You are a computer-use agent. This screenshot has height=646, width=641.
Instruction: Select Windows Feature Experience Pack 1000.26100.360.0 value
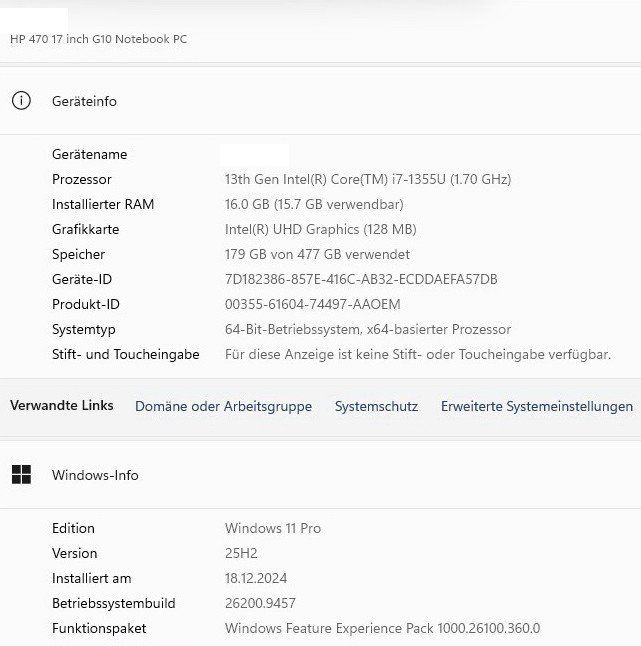point(382,629)
